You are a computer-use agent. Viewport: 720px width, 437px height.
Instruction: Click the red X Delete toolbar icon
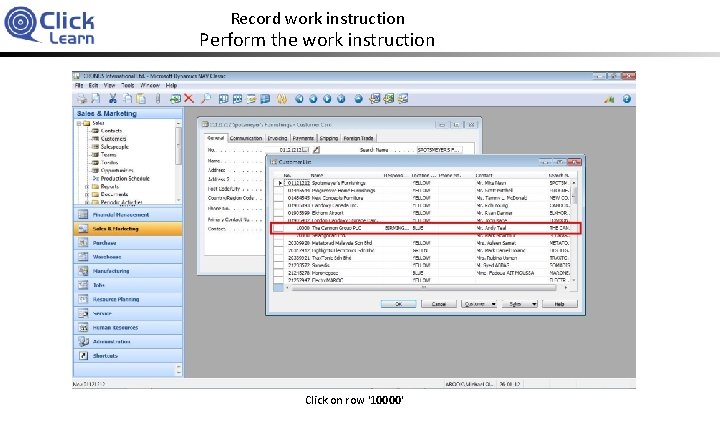[x=189, y=99]
